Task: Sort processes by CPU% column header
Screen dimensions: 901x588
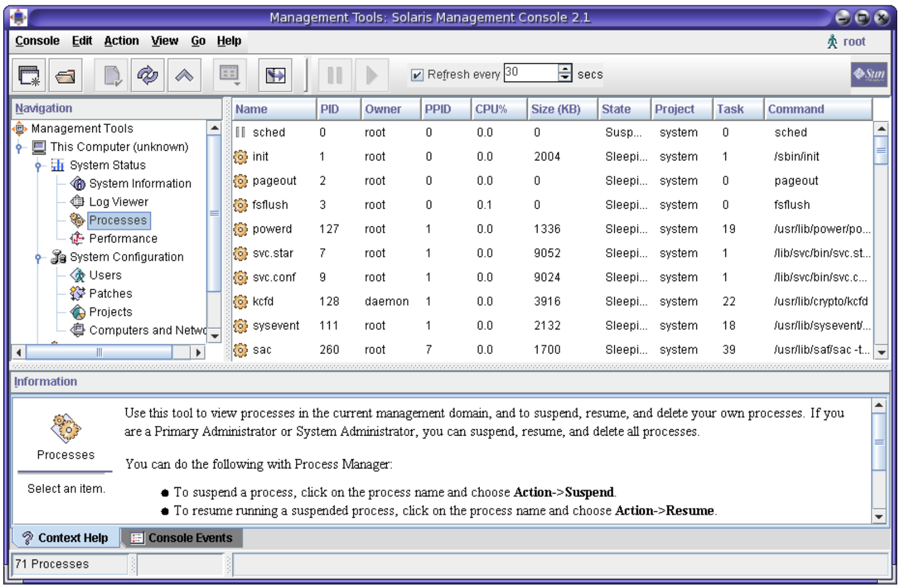Action: click(499, 109)
